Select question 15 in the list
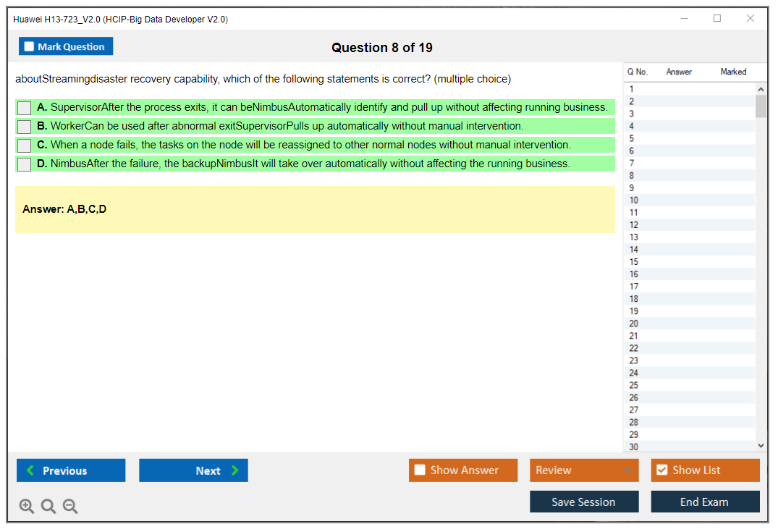The width and height of the screenshot is (778, 532). click(x=634, y=262)
